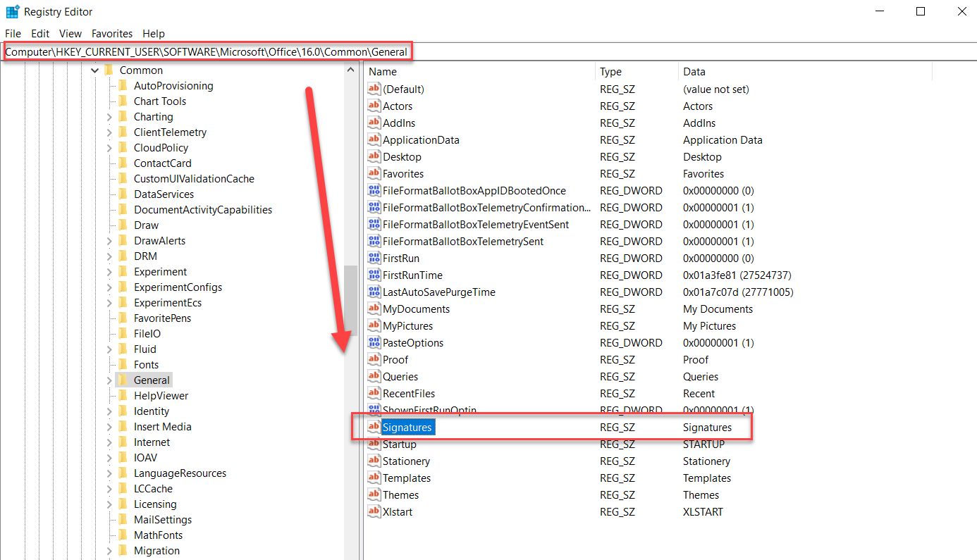Click the string icon beside Signatures value

coord(374,427)
